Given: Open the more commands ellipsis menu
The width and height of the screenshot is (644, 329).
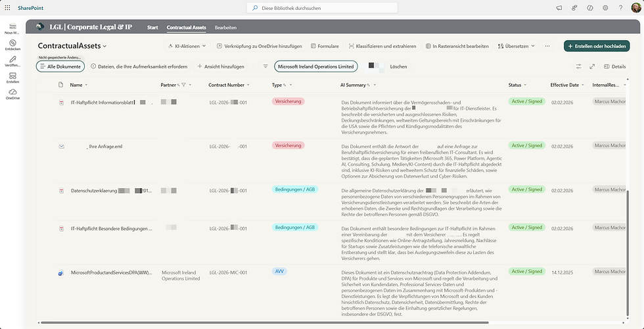Looking at the screenshot, I should click(x=547, y=46).
